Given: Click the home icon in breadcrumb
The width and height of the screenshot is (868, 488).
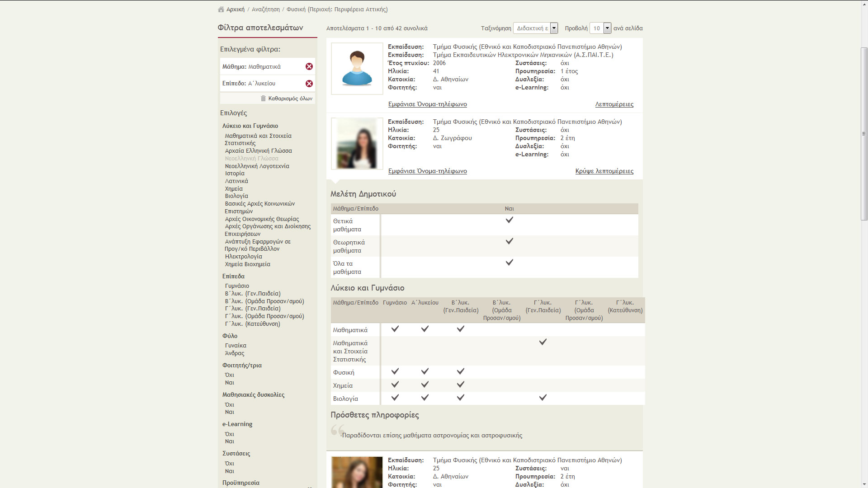Looking at the screenshot, I should click(221, 9).
